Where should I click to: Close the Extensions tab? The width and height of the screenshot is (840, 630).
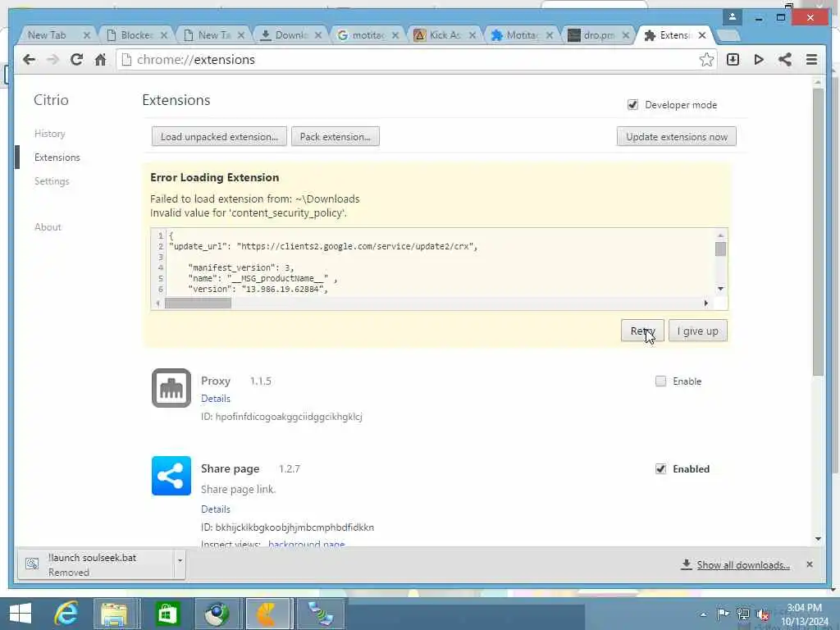(702, 35)
